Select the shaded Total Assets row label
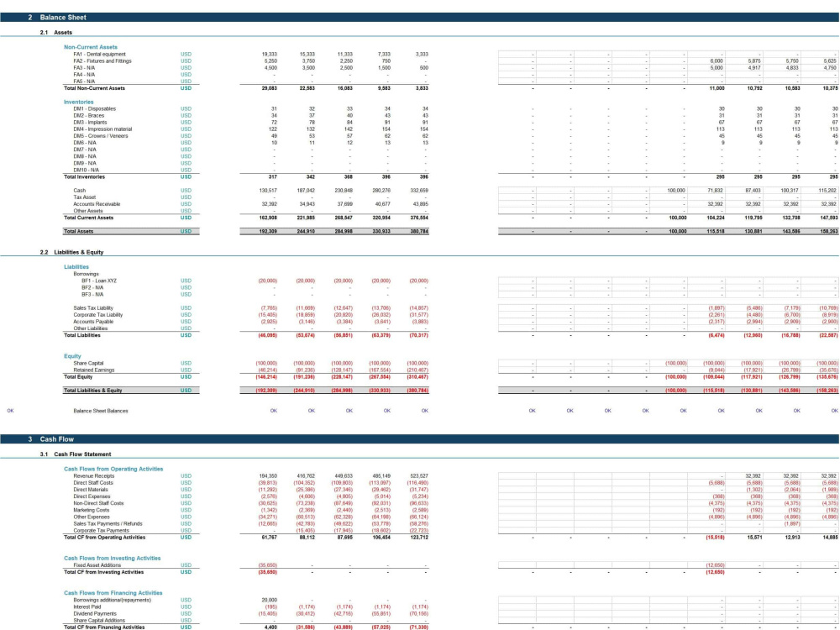This screenshot has height=630, width=840. point(79,232)
